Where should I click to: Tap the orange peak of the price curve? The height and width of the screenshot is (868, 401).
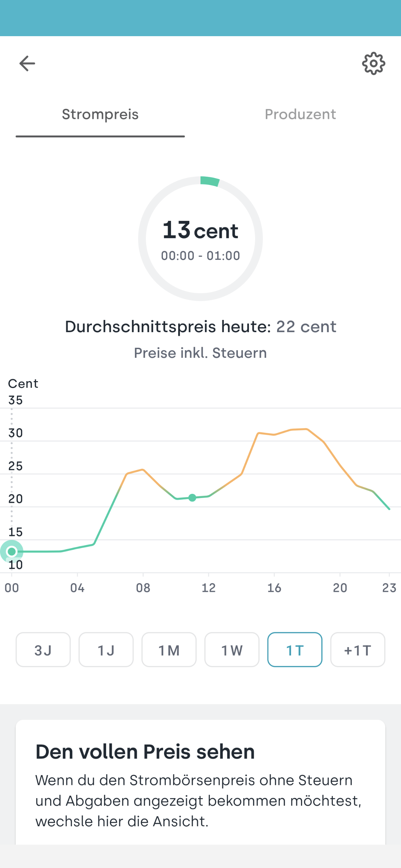[306, 429]
